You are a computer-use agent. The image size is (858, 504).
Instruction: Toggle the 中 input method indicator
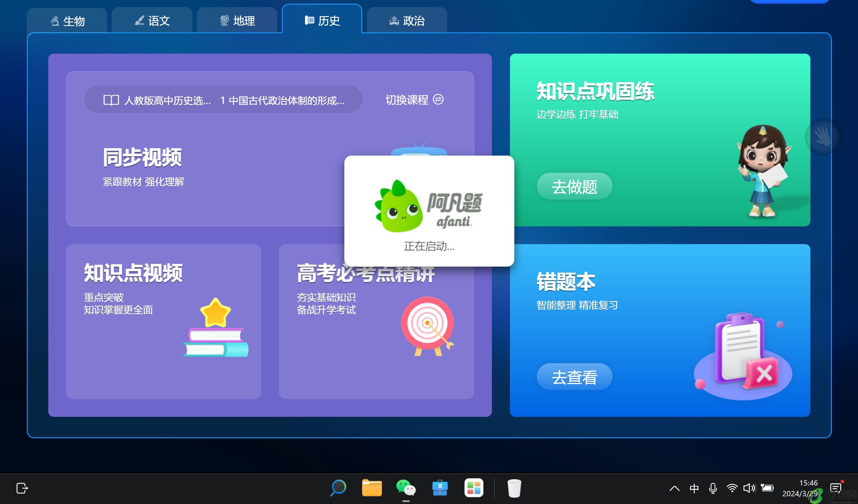(x=694, y=488)
